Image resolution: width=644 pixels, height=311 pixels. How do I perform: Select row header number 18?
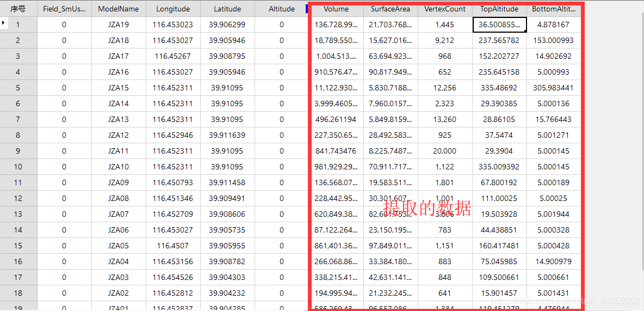18,294
